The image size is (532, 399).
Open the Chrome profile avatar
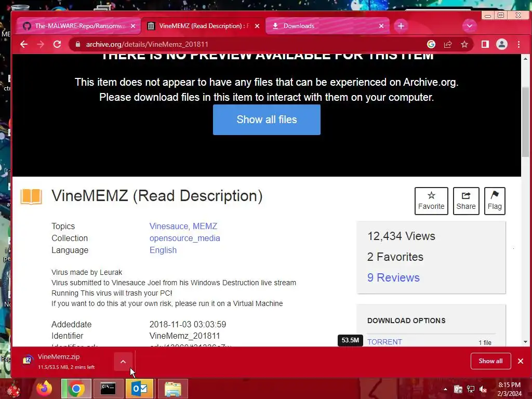point(502,45)
